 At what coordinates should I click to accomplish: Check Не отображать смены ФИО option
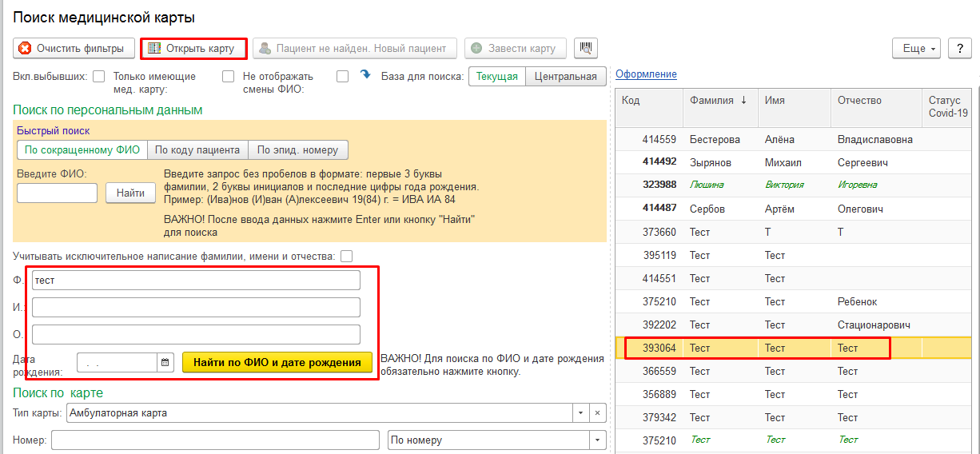(342, 77)
